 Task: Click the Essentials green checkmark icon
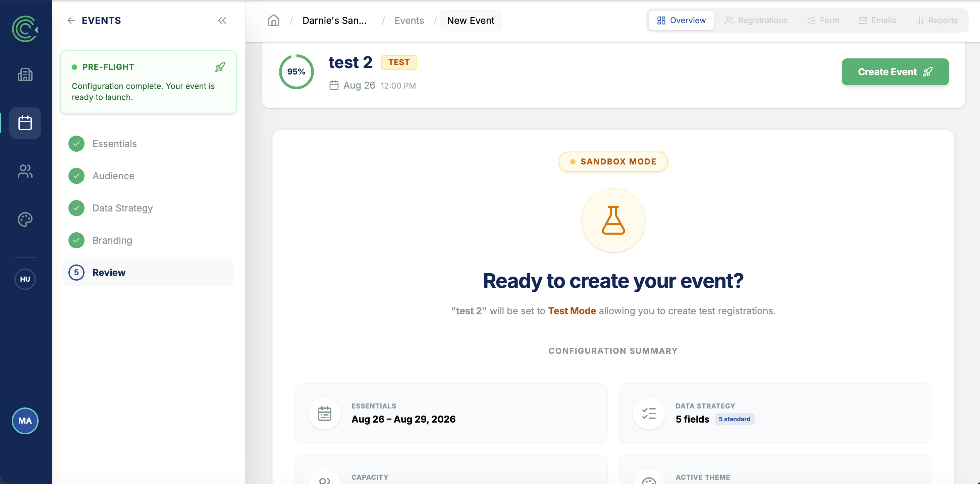(x=76, y=144)
